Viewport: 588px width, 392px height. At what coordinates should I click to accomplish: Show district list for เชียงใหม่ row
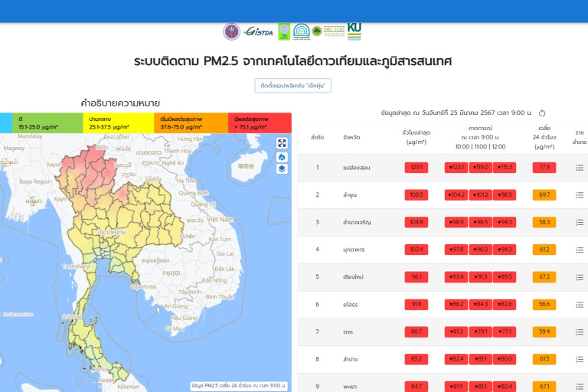(580, 277)
